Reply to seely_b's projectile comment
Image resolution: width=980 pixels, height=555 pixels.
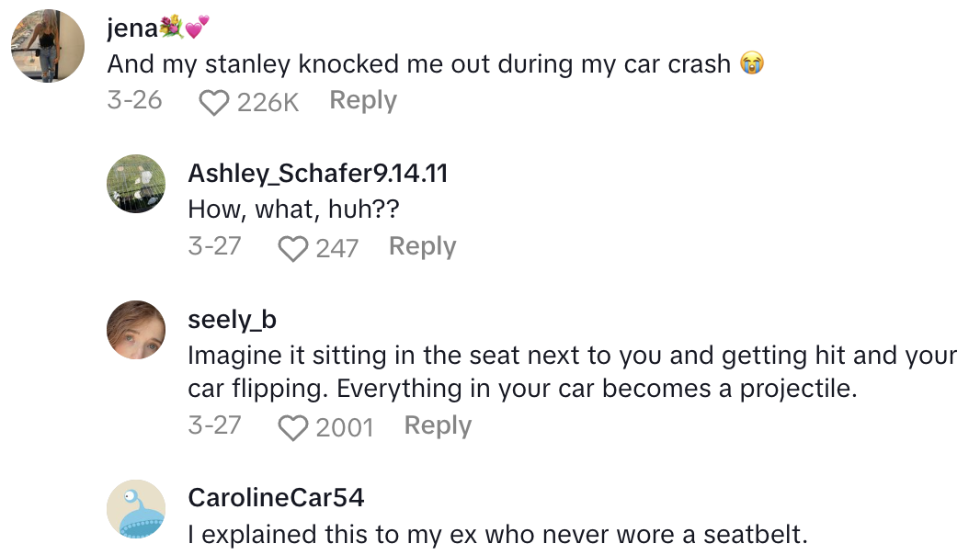click(x=438, y=425)
